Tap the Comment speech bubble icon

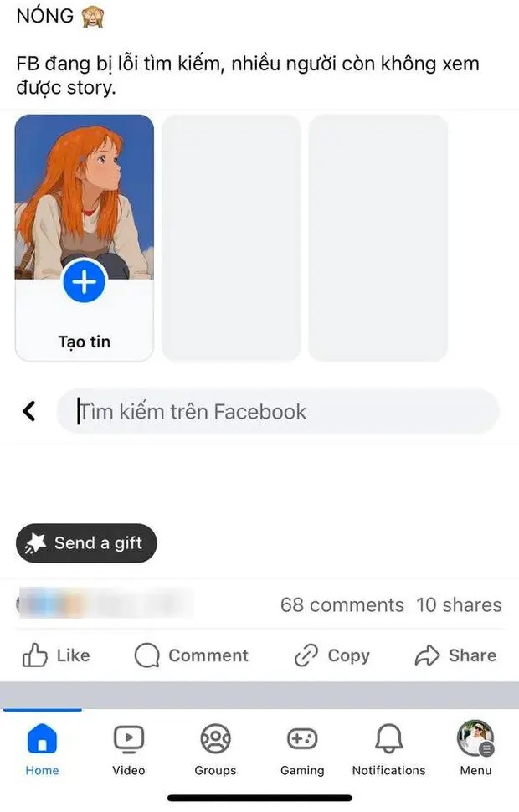pyautogui.click(x=146, y=655)
